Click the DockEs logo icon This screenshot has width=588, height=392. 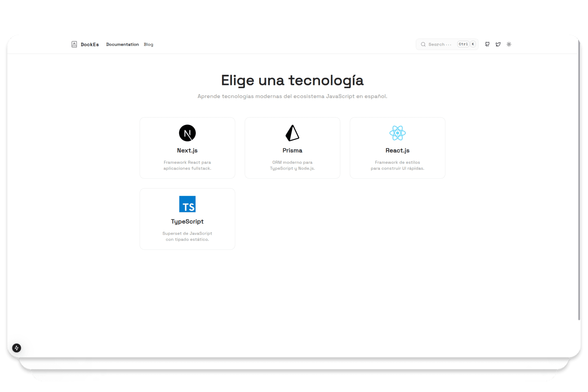tap(74, 44)
